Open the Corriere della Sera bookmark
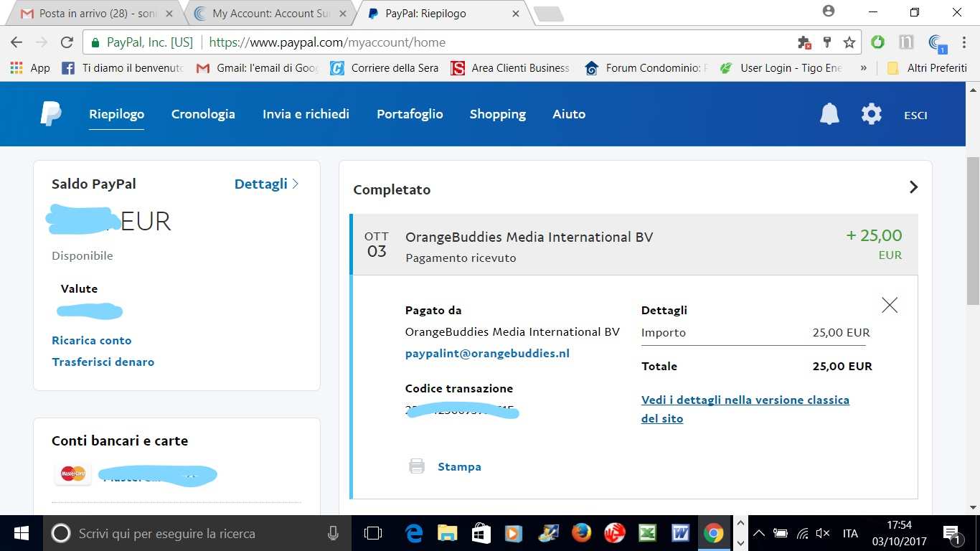The image size is (980, 551). coord(385,67)
